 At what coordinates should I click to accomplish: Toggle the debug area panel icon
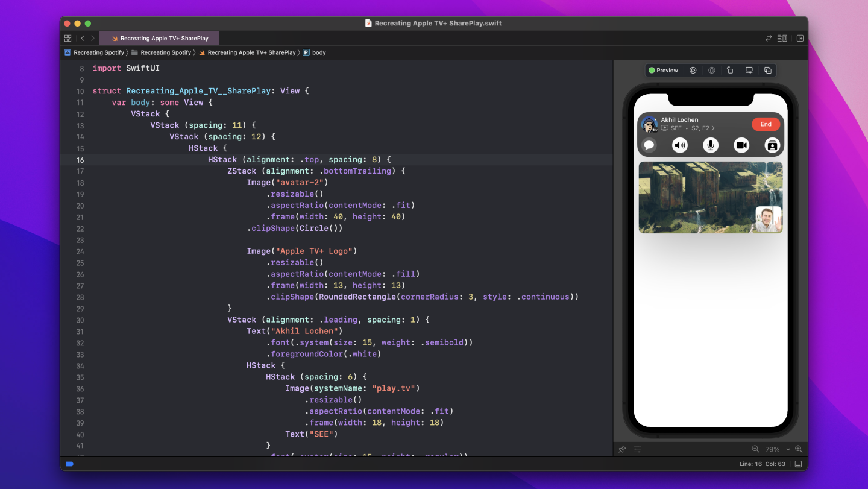(798, 464)
